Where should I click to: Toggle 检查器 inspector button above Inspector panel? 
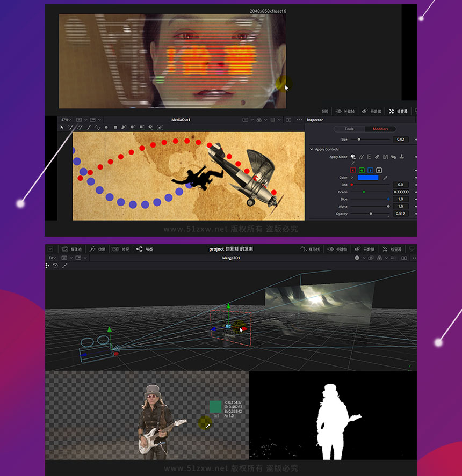coord(398,112)
